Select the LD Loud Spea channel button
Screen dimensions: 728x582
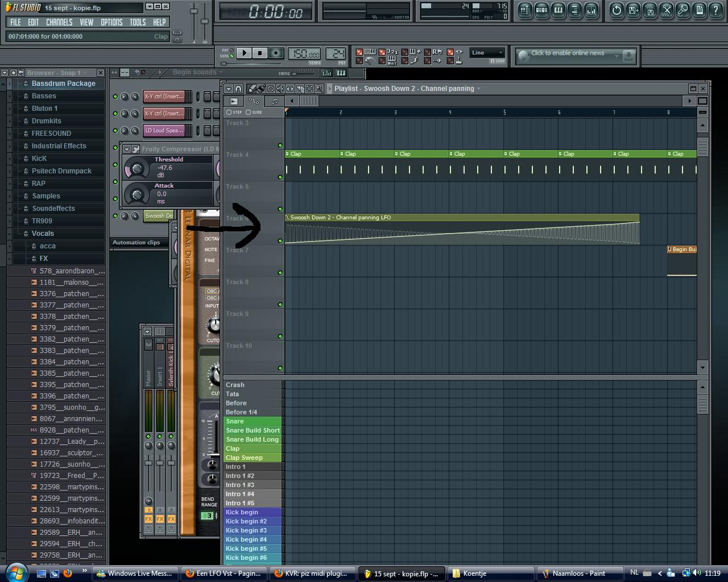[x=164, y=131]
